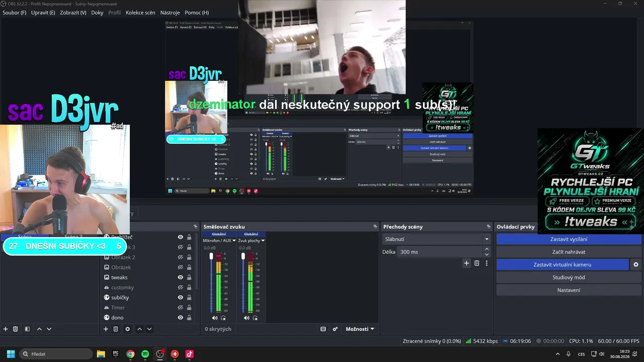Screen dimensions: 644x362
Task: Open the Nástroje menu
Action: coord(170,13)
